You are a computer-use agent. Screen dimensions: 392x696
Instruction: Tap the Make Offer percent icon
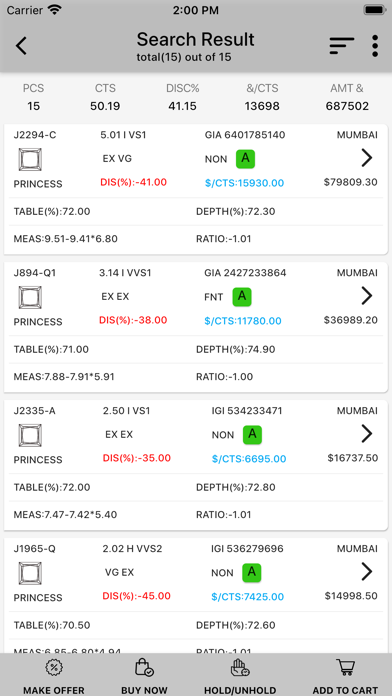(54, 668)
